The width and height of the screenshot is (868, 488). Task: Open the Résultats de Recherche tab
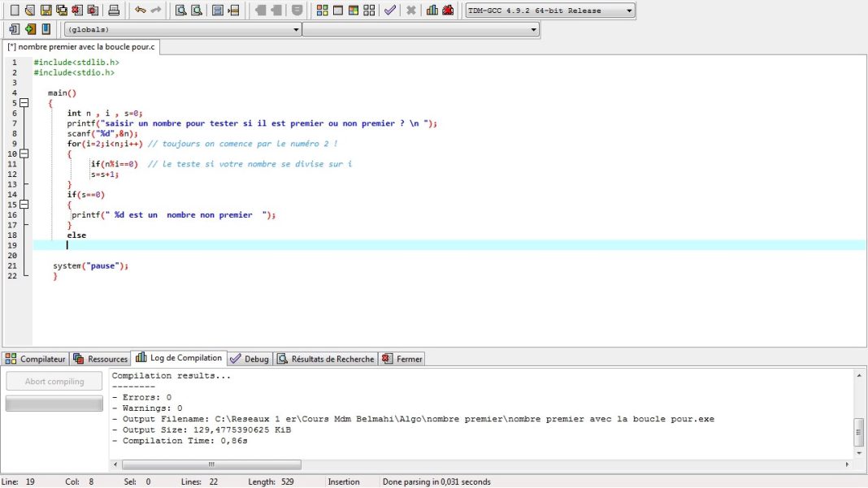click(325, 359)
